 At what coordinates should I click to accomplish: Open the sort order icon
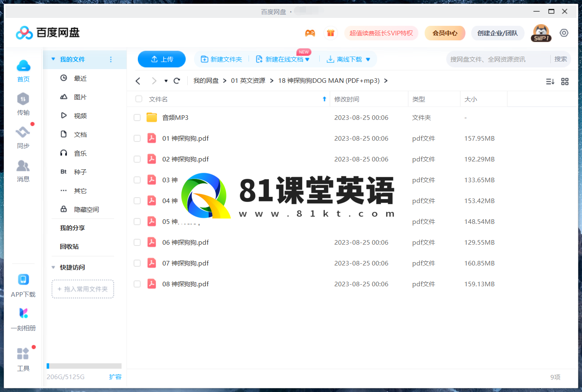click(x=550, y=82)
